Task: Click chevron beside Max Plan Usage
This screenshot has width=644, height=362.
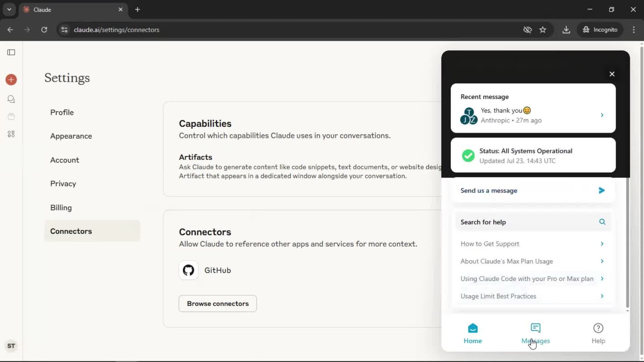Action: 602,261
